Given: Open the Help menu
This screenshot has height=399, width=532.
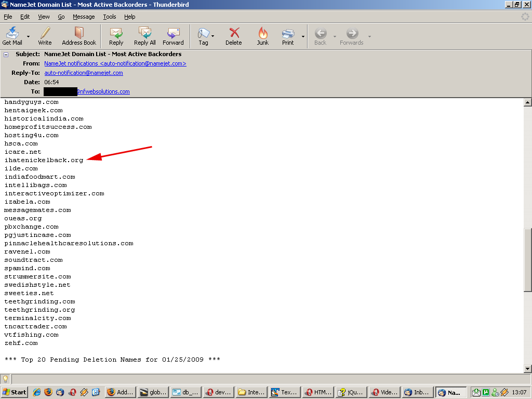Looking at the screenshot, I should tap(129, 17).
